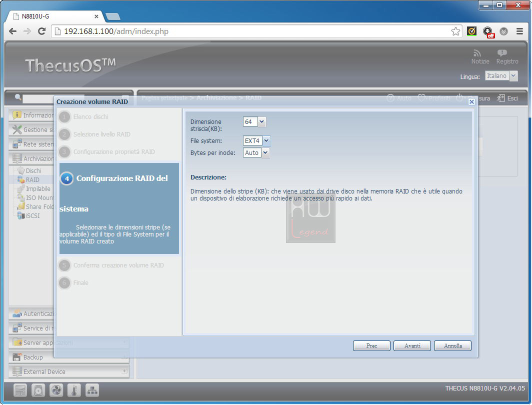
Task: Open the fan status icon in bottom bar
Action: pyautogui.click(x=56, y=390)
